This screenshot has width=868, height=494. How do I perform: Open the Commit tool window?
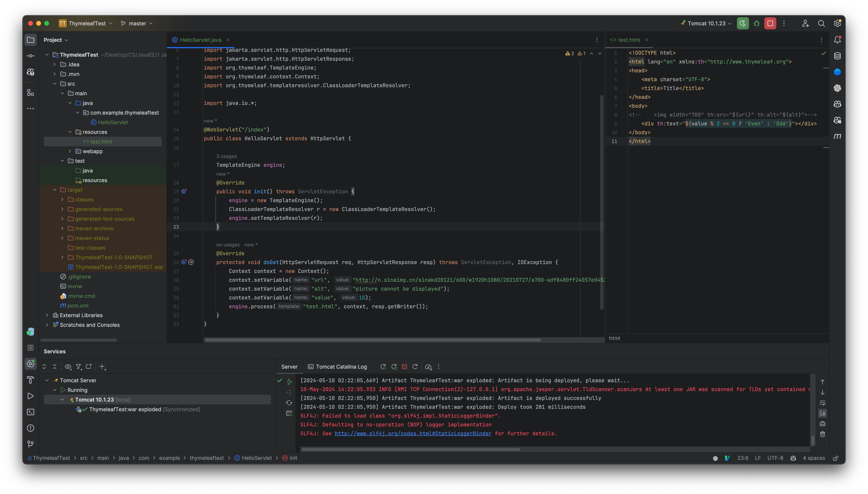(31, 55)
